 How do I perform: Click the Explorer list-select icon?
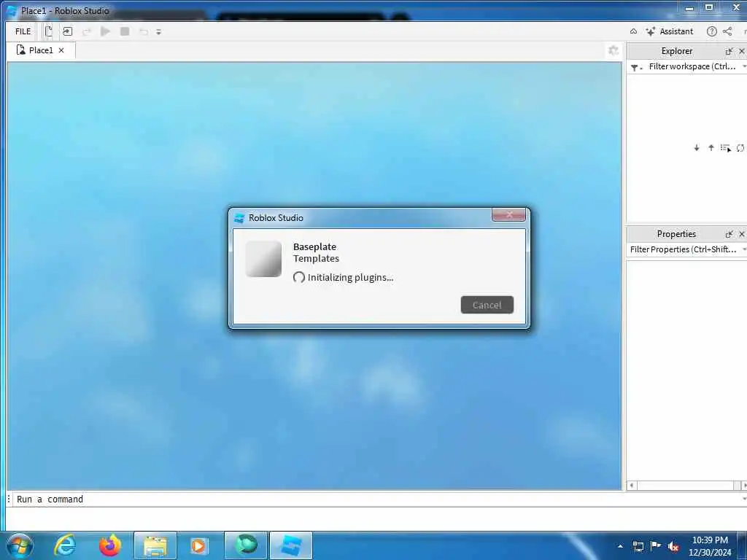coord(726,148)
